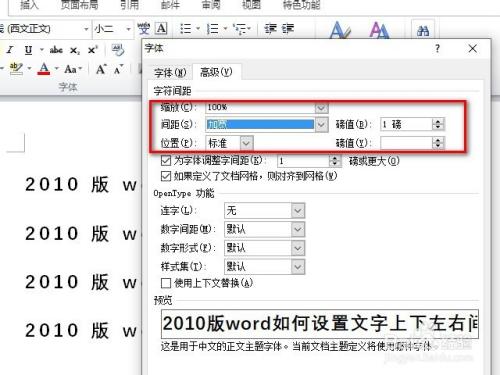Click the change styles AA icon
The width and height of the screenshot is (500, 375).
pyautogui.click(x=379, y=30)
